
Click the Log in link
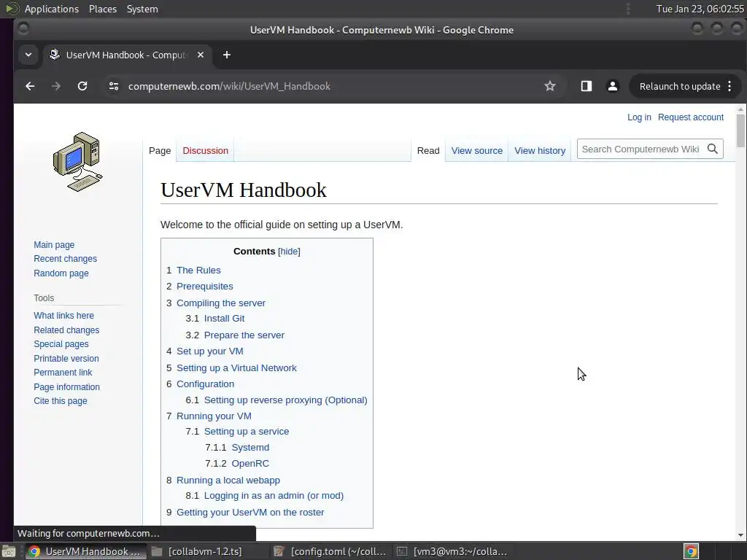[x=639, y=117]
